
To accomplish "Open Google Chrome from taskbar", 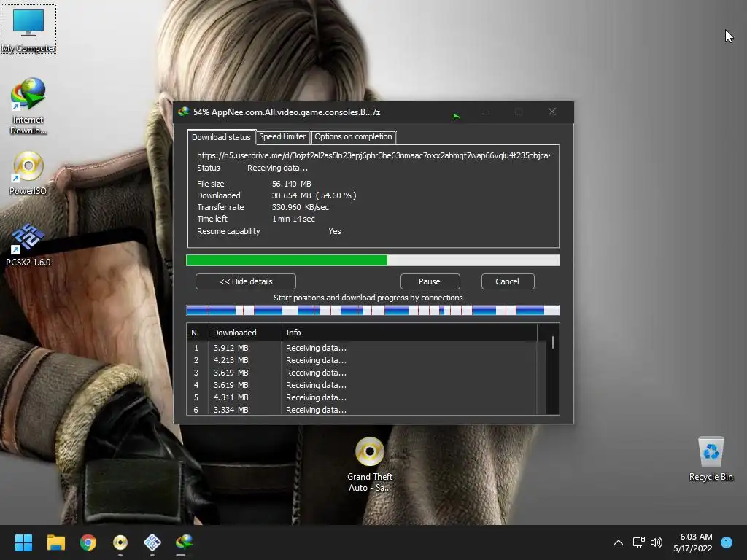I will point(88,542).
